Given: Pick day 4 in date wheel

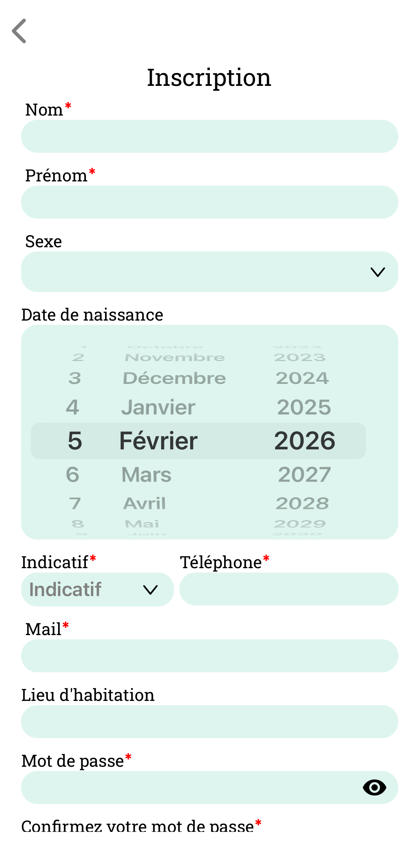Looking at the screenshot, I should click(73, 407).
